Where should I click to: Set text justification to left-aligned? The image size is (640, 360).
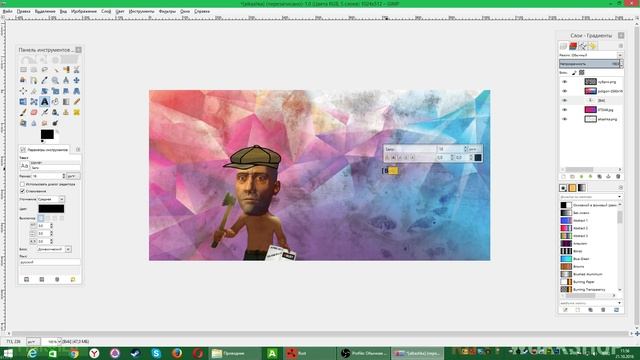tap(41, 218)
